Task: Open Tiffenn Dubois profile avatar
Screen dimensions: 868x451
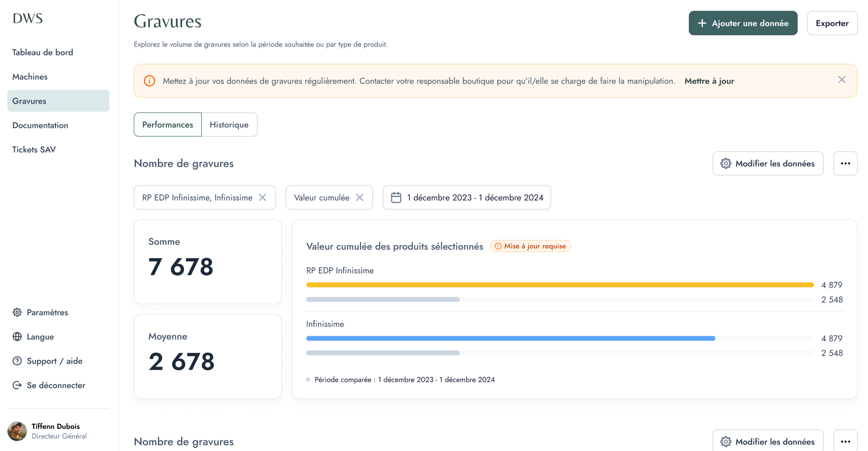Action: 17,431
